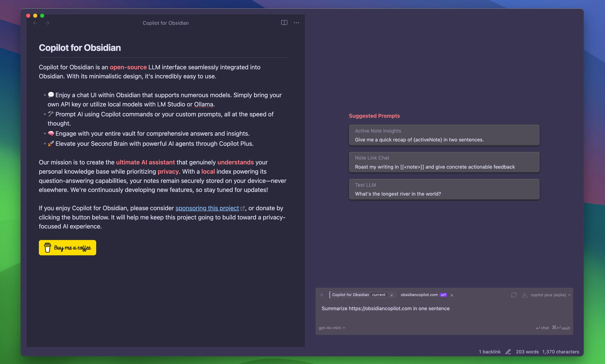Open the note's more options menu
The height and width of the screenshot is (364, 605).
(296, 23)
